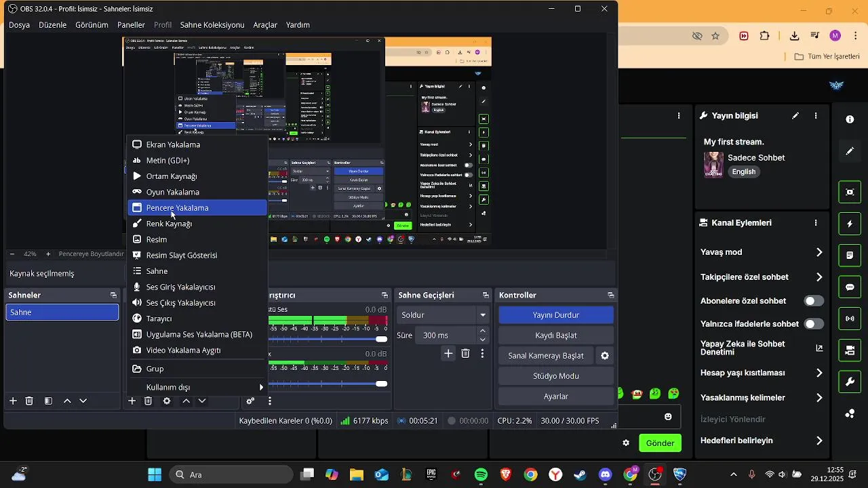The height and width of the screenshot is (488, 868).
Task: Show hidden system tray icons chevron
Action: pyautogui.click(x=733, y=474)
